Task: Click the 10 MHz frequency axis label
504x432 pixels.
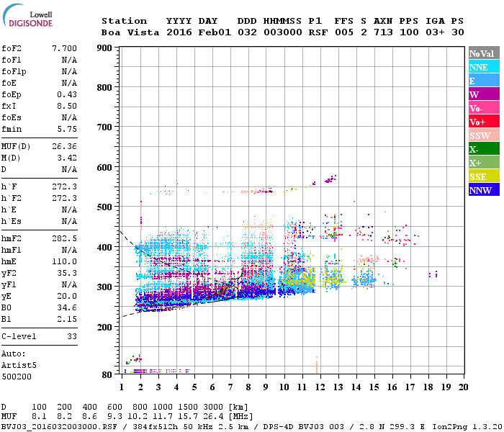Action: pyautogui.click(x=284, y=387)
